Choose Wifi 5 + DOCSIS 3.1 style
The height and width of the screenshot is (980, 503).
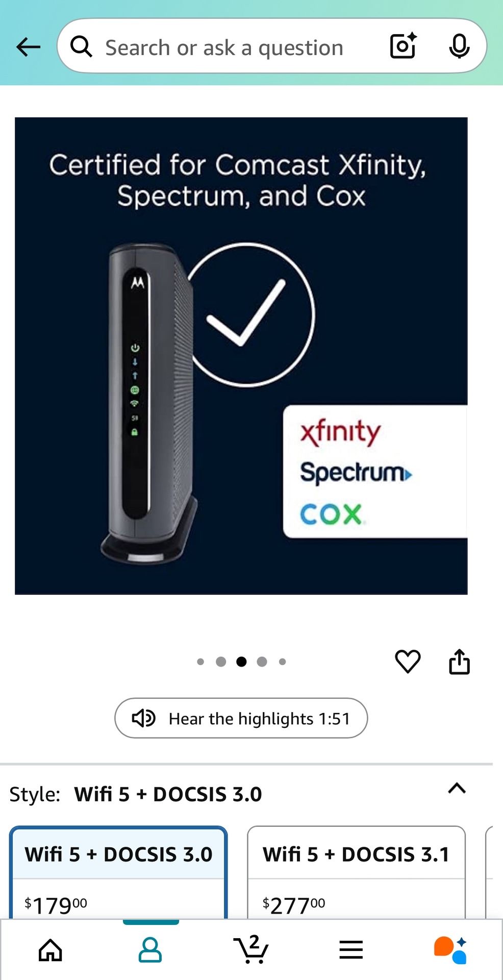356,872
